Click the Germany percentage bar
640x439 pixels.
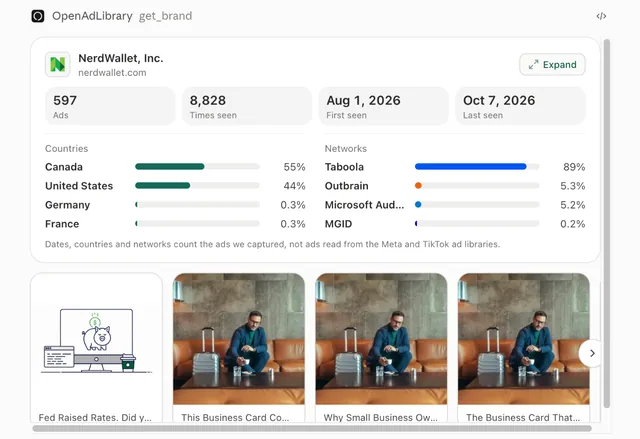tap(197, 204)
